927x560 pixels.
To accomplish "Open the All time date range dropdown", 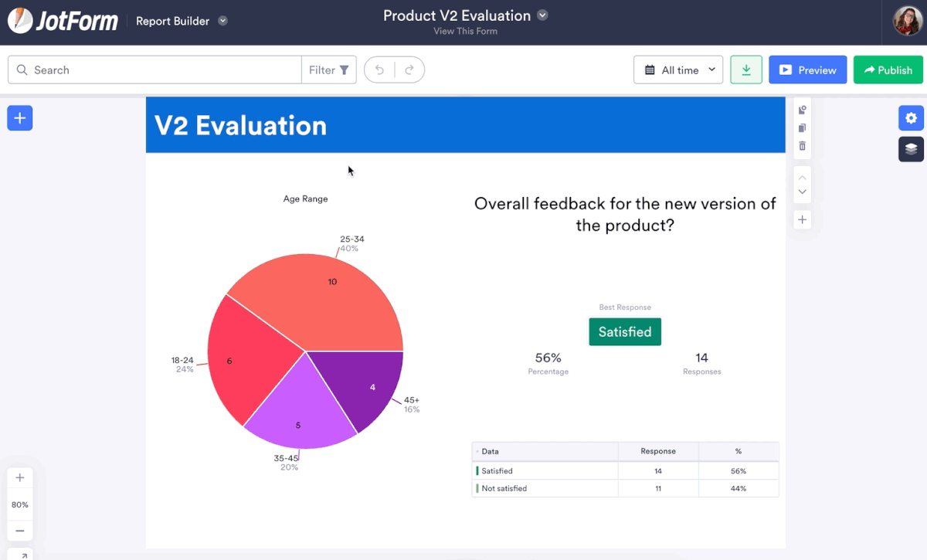I will point(678,70).
